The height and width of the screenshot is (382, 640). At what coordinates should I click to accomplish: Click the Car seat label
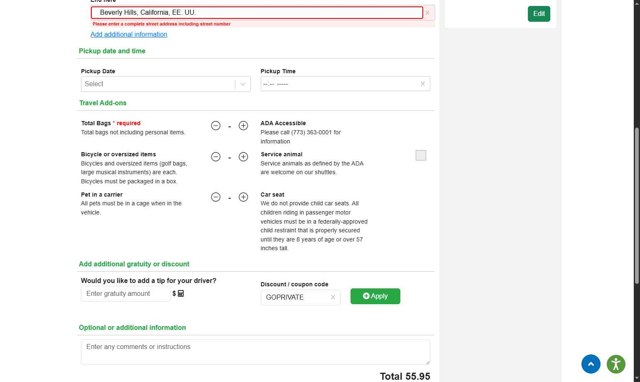(272, 195)
